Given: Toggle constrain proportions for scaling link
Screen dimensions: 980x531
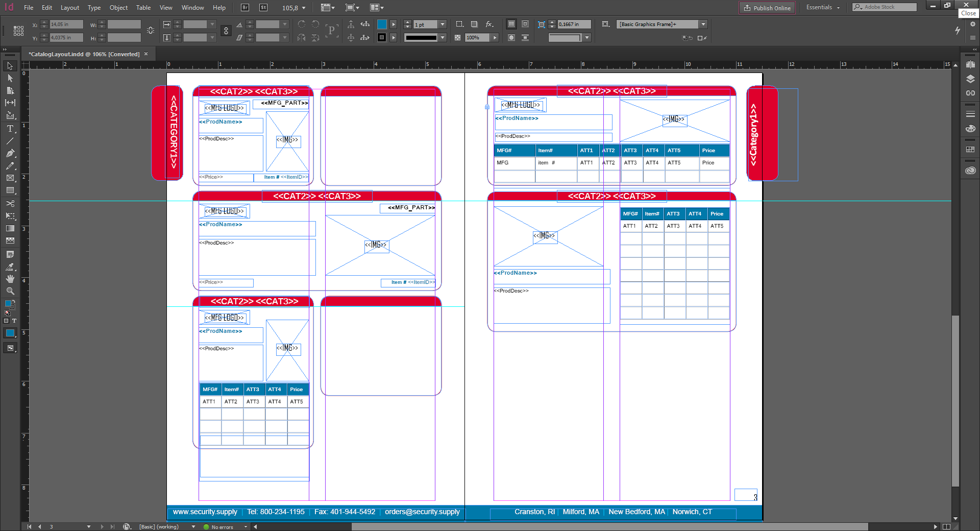Looking at the screenshot, I should tap(226, 31).
